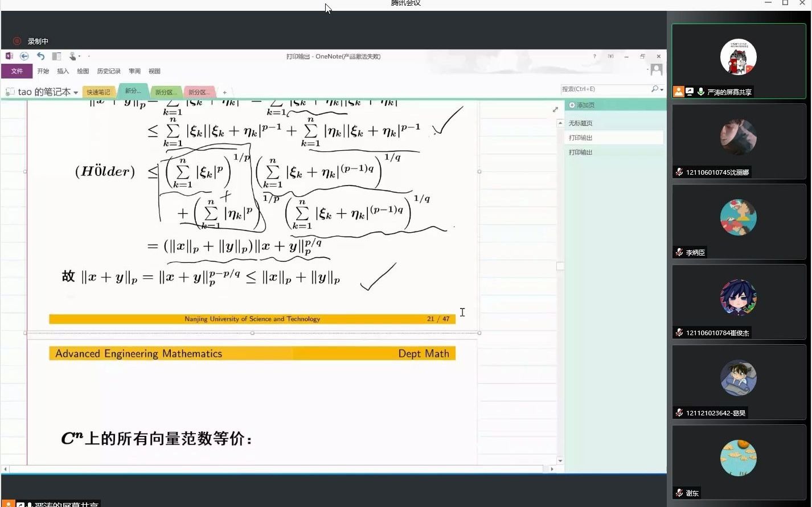Expand the notebook dropdown next to tao 的笔记本
812x507 pixels.
click(x=76, y=92)
